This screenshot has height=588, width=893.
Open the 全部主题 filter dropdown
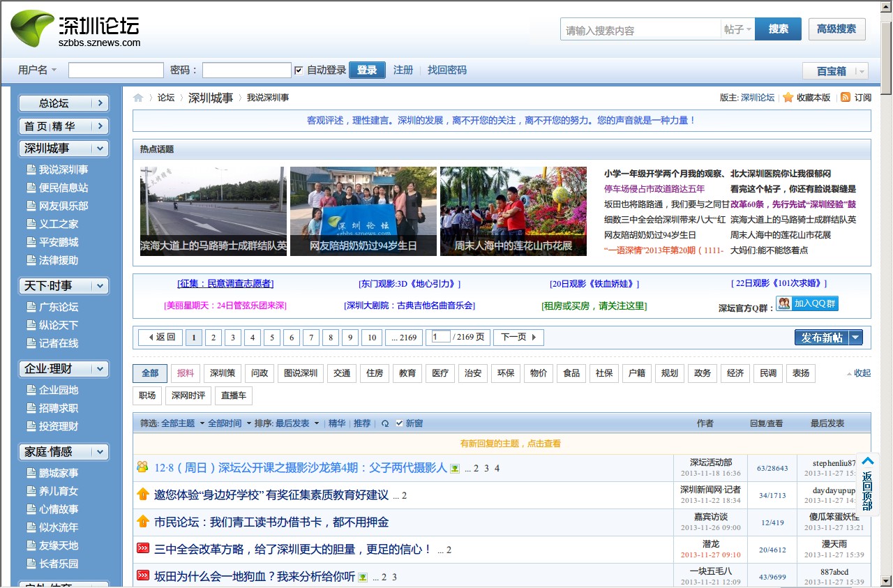177,423
